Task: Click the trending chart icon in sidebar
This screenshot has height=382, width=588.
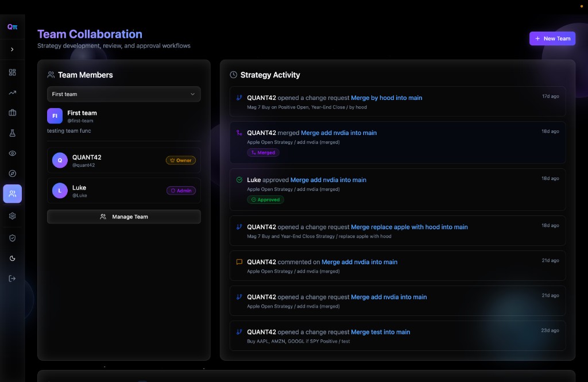Action: pos(13,92)
